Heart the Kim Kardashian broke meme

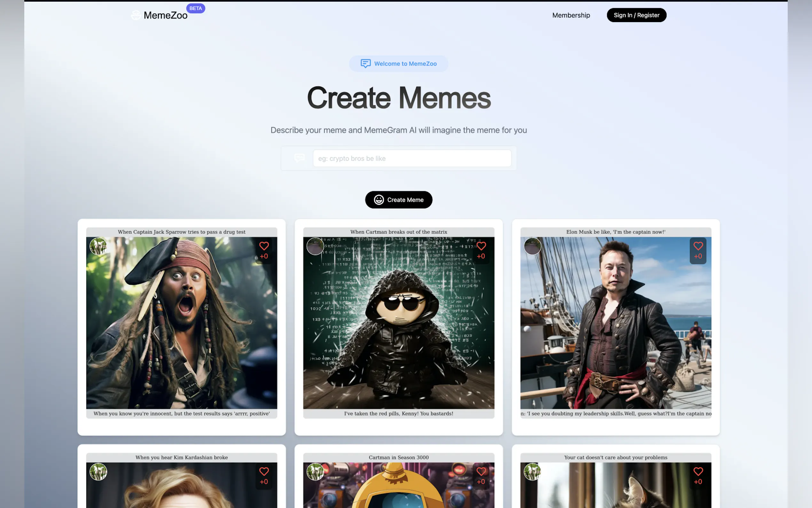[x=264, y=472]
